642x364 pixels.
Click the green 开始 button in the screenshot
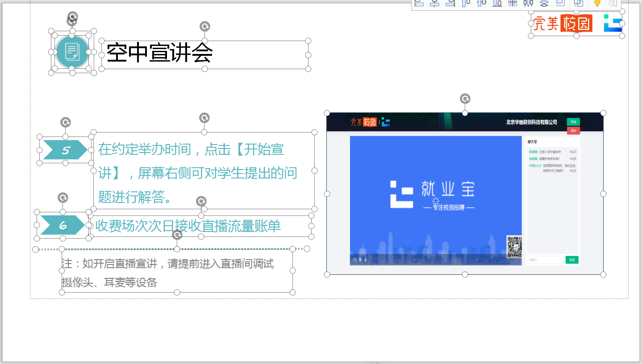point(573,122)
